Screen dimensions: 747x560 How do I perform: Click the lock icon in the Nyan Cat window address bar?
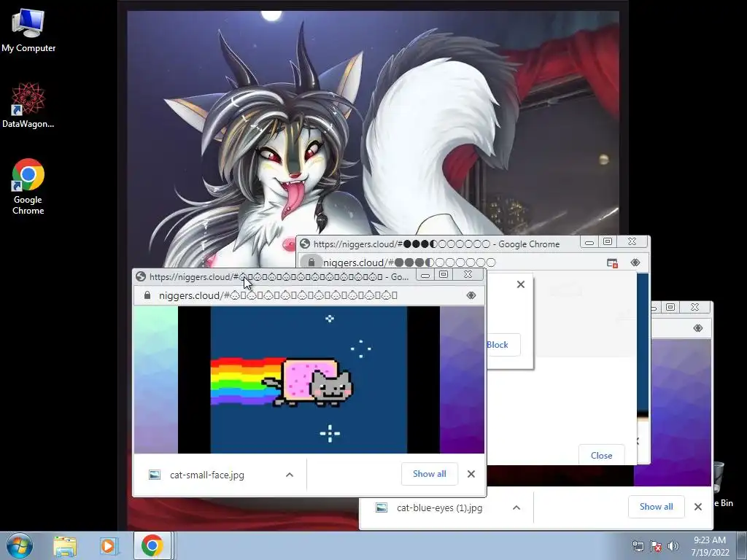tap(147, 296)
